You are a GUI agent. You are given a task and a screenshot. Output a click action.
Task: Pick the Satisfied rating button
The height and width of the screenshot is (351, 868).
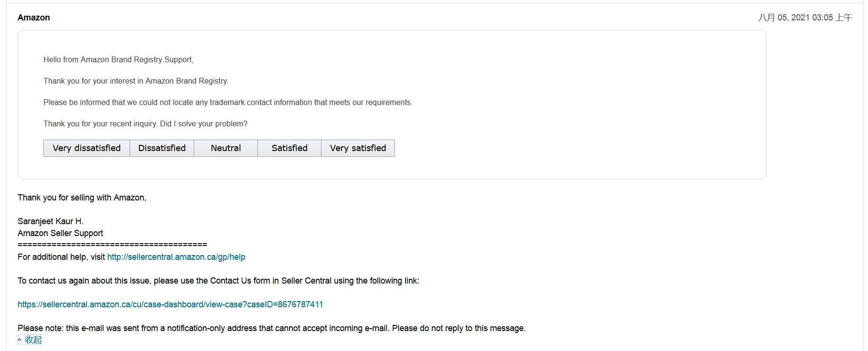click(290, 148)
